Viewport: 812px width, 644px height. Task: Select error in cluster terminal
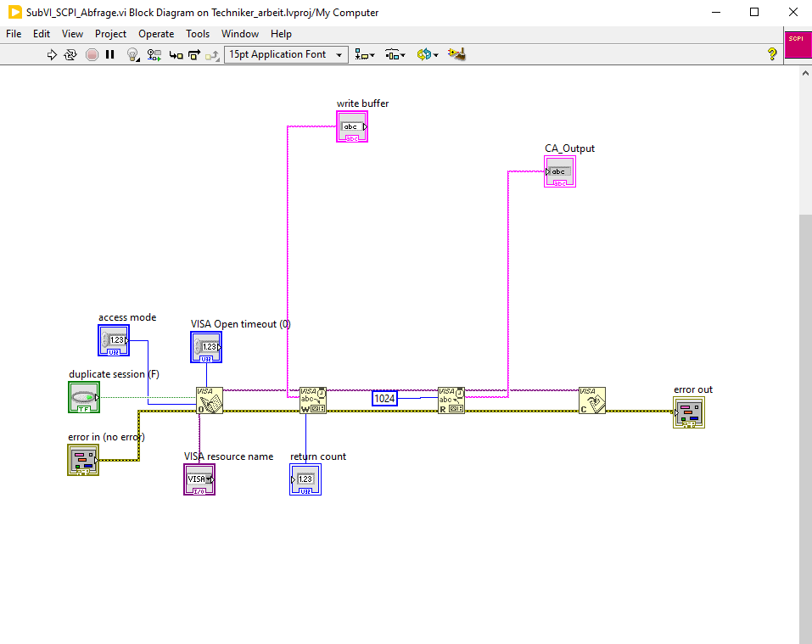point(83,460)
